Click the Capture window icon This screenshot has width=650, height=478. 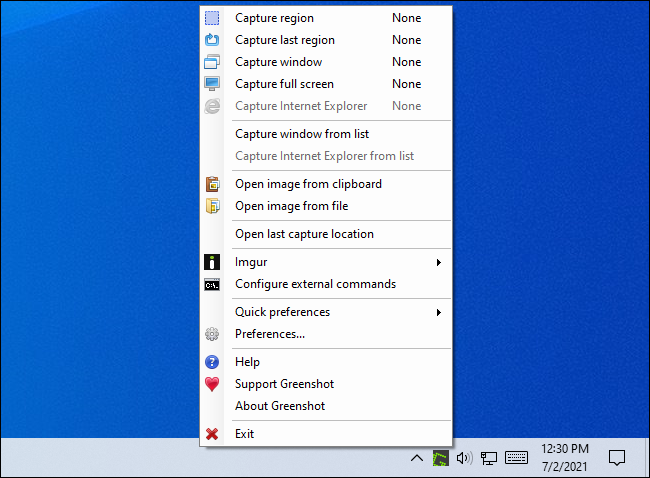point(212,62)
